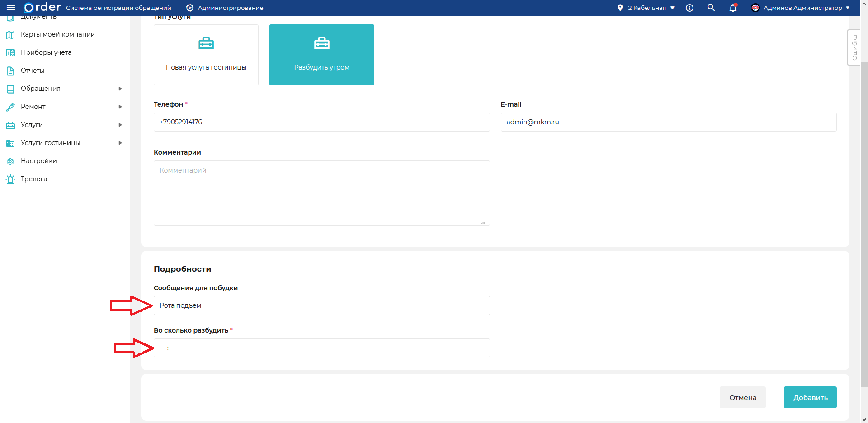Click the notification bell icon

tap(733, 8)
